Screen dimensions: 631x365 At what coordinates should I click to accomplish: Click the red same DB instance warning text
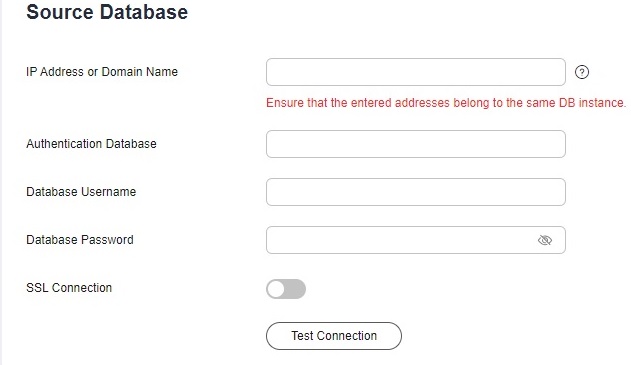point(446,103)
